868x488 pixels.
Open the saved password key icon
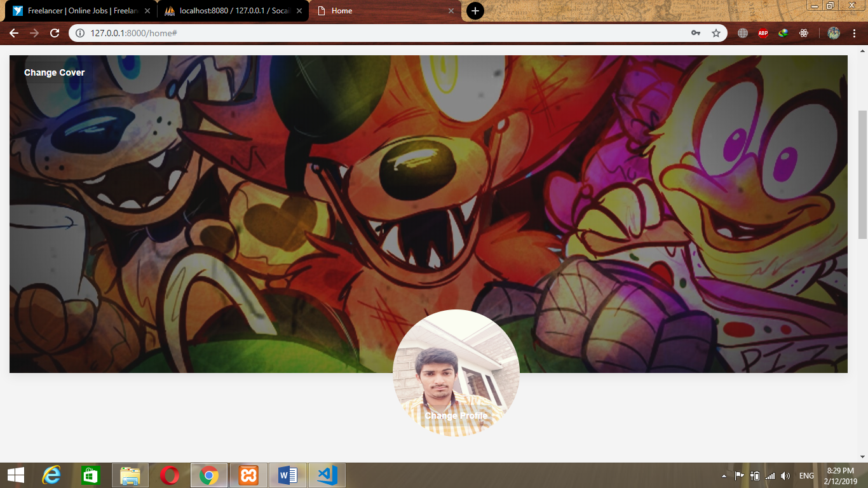pyautogui.click(x=696, y=33)
